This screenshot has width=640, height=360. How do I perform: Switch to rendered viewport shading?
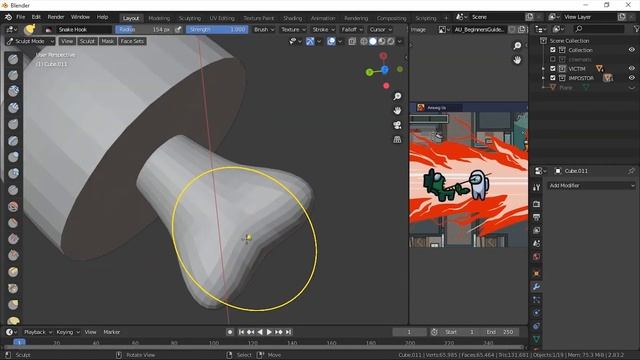point(391,41)
